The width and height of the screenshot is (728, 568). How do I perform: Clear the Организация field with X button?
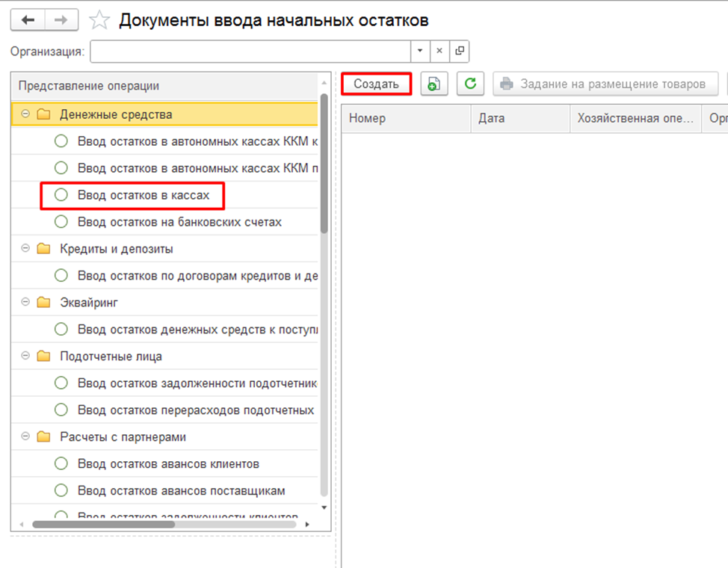(439, 51)
